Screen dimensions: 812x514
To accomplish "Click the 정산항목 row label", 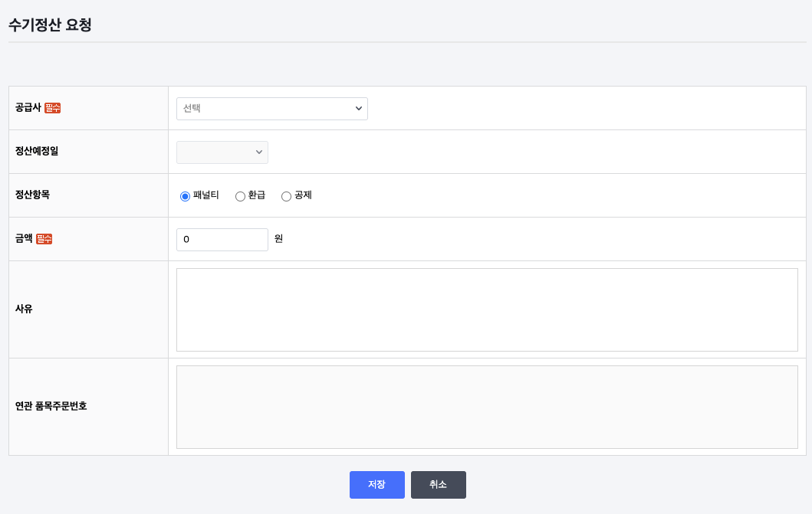I will pyautogui.click(x=32, y=195).
